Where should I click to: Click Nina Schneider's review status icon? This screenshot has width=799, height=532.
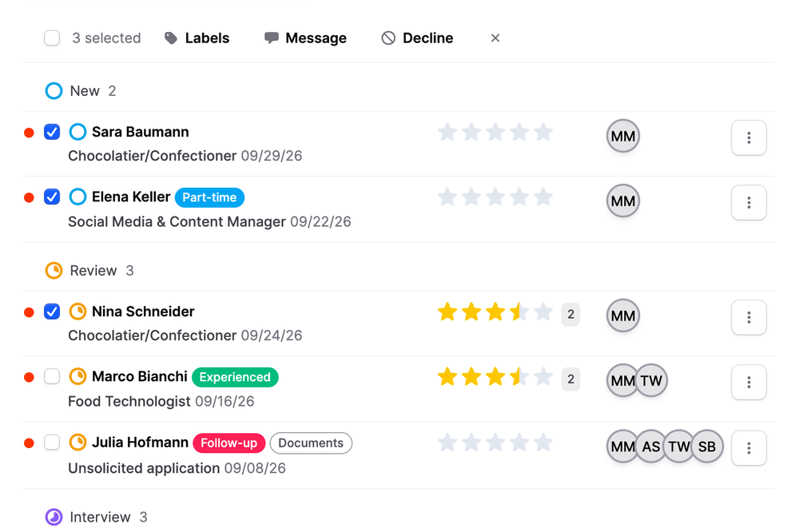tap(78, 312)
